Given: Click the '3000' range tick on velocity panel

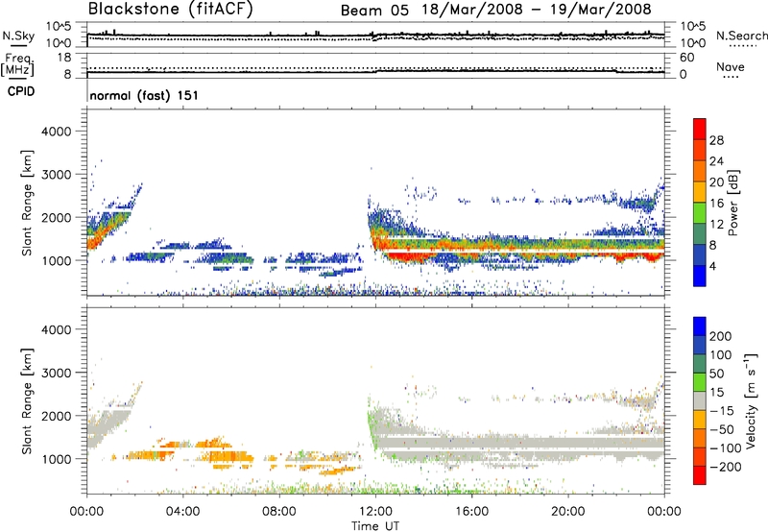Looking at the screenshot, I should point(56,373).
